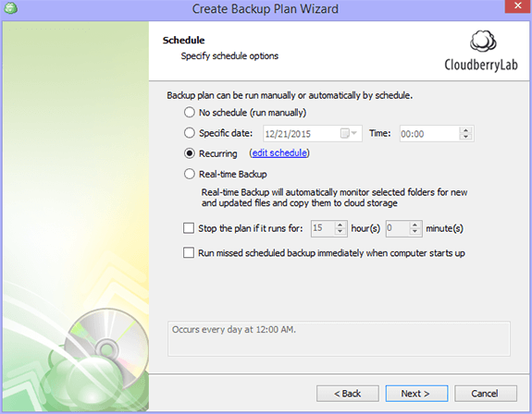Choose the Recurring schedule option
Screen dimensions: 532x414
pyautogui.click(x=190, y=153)
